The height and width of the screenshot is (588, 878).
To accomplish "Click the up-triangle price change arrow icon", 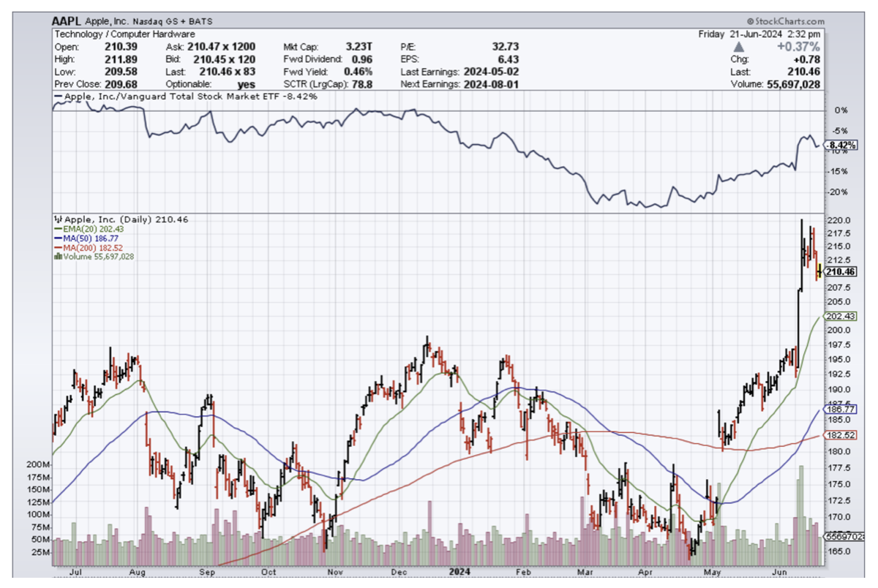I will pos(738,47).
